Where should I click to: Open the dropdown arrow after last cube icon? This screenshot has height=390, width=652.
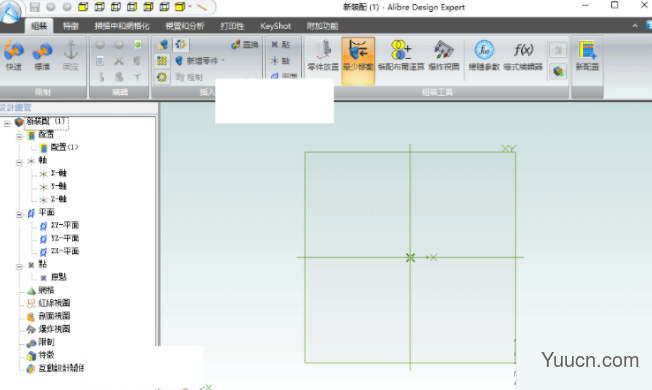(x=190, y=7)
